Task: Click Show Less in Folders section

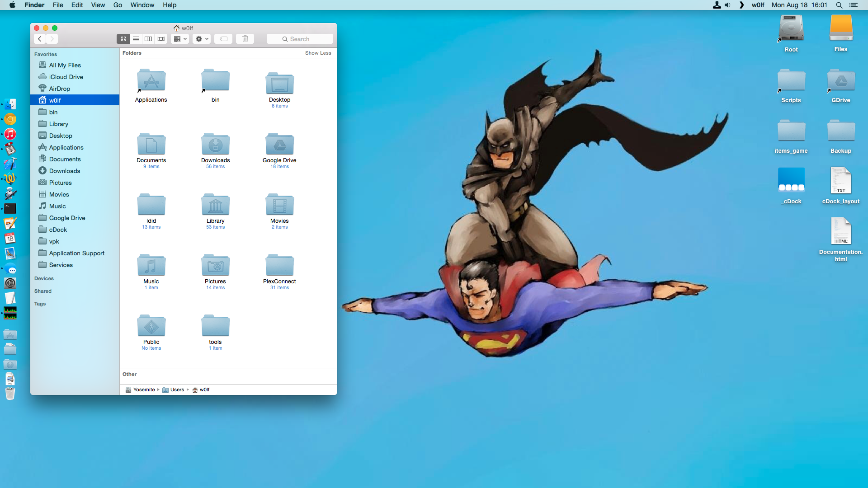Action: click(318, 53)
